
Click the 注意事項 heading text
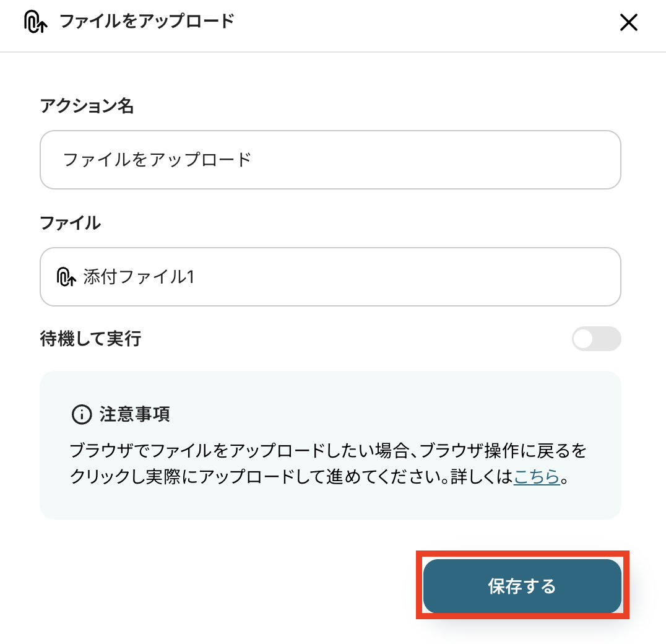click(134, 414)
